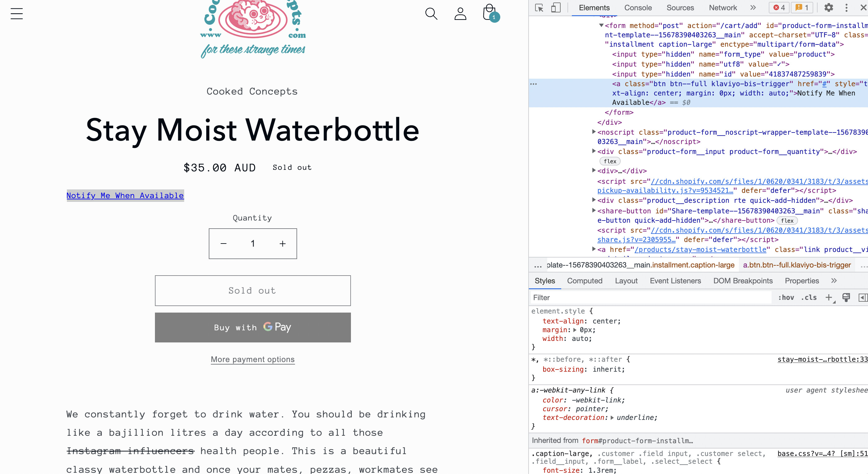The width and height of the screenshot is (868, 474).
Task: Switch to the Console tab
Action: [x=638, y=8]
